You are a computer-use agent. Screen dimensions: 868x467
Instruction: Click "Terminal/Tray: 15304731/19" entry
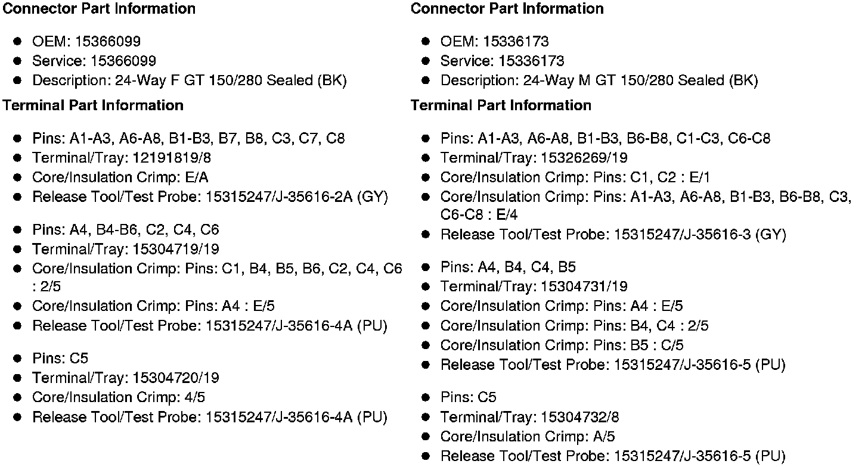(x=534, y=287)
